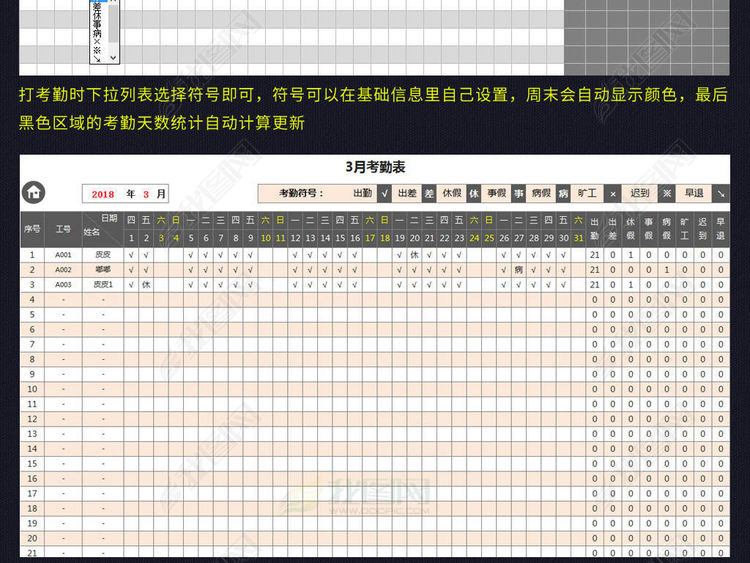Image resolution: width=750 pixels, height=563 pixels.
Task: Select the 旷工 statistics column header
Action: [684, 228]
